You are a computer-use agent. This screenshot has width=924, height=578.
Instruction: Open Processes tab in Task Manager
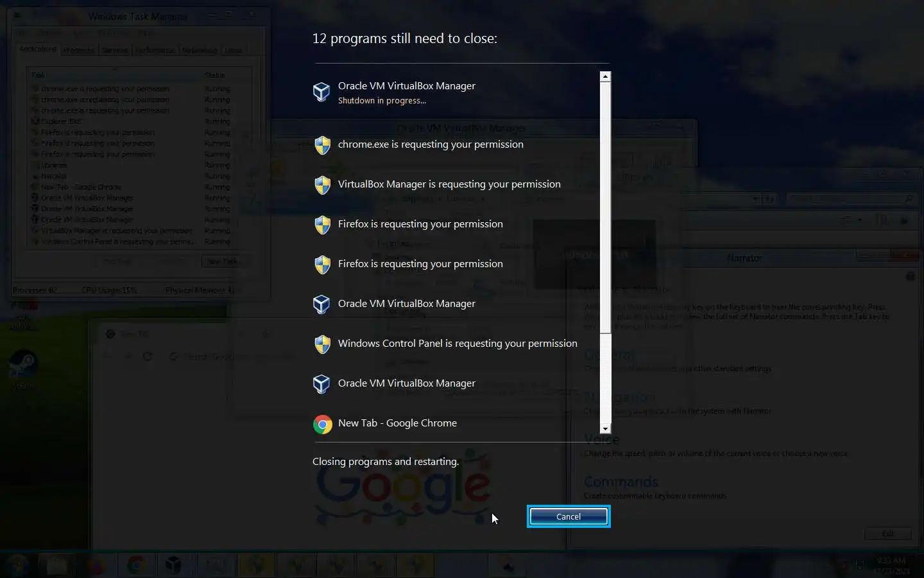click(79, 50)
